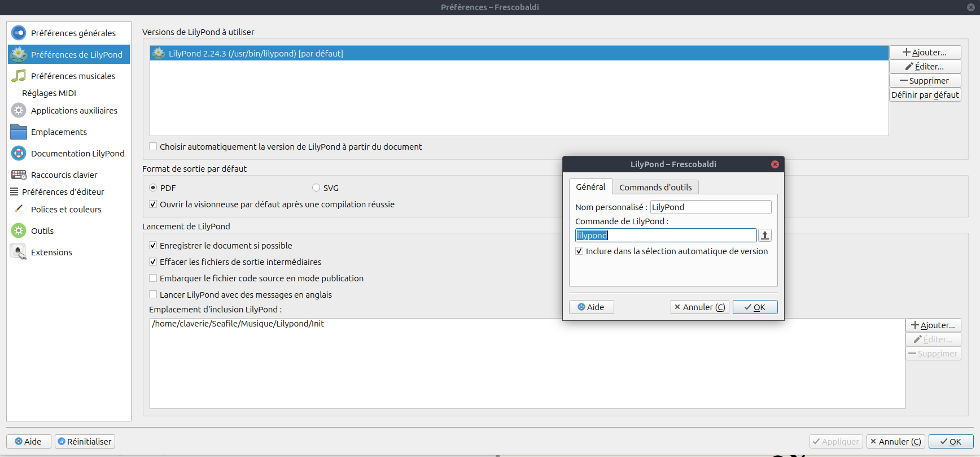Open Extensions icon in sidebar
This screenshot has width=980, height=457.
[x=19, y=252]
